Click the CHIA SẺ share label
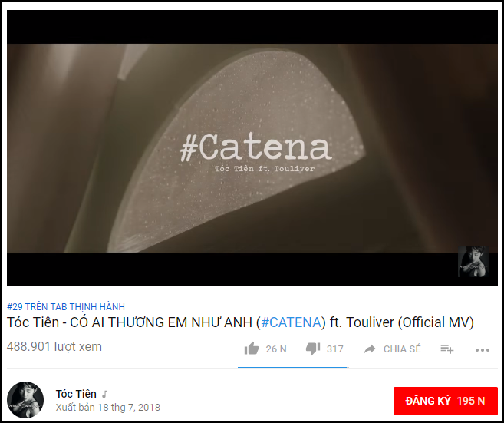 (x=402, y=349)
